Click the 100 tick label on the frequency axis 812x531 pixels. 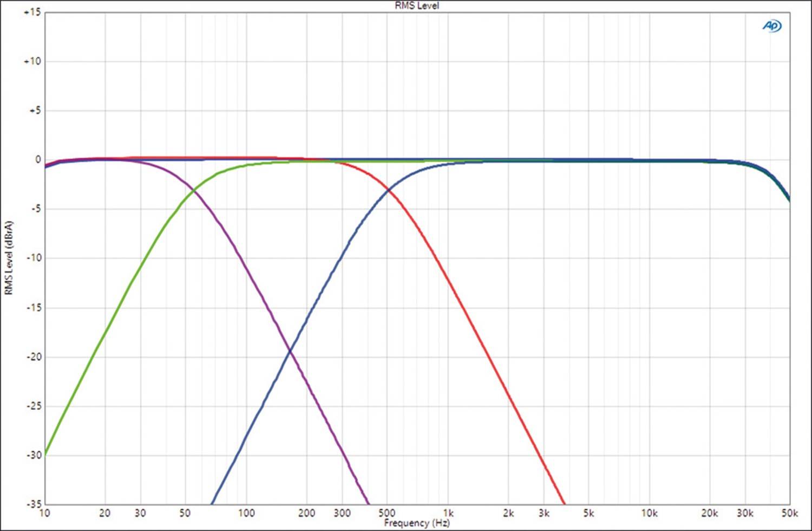point(246,513)
